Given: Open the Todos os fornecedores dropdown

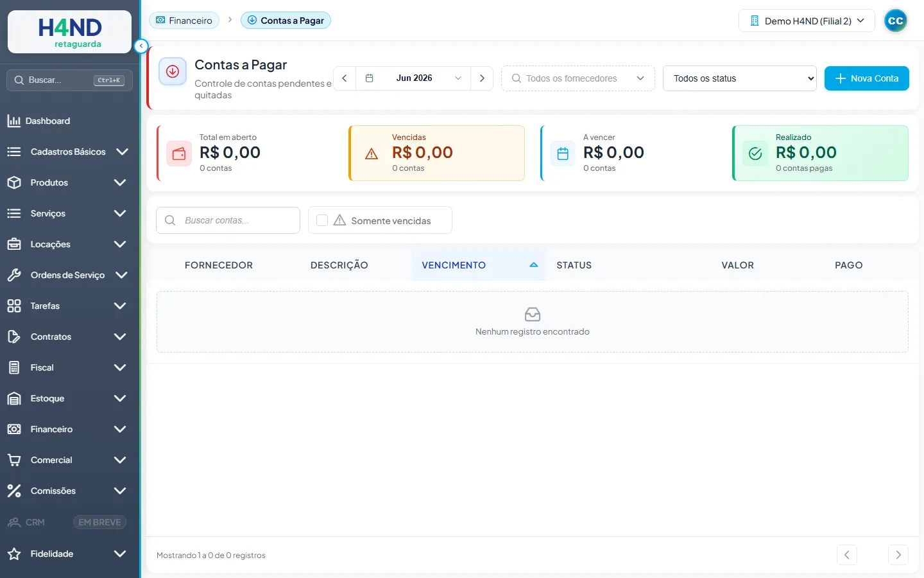Looking at the screenshot, I should pyautogui.click(x=578, y=78).
